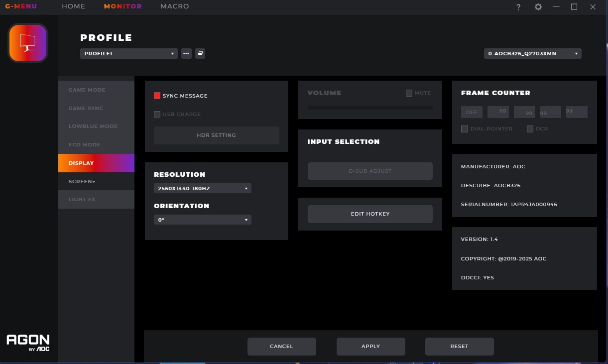608x364 pixels.
Task: Maximize the G-Menu window
Action: pos(574,7)
